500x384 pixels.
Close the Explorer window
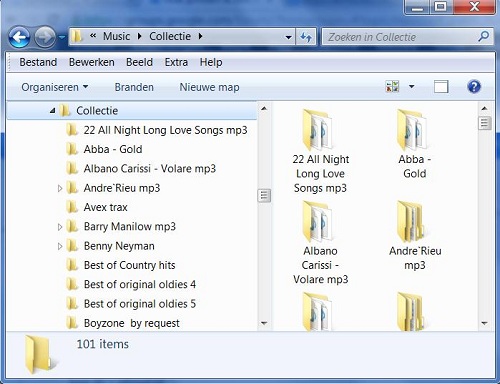[x=474, y=7]
